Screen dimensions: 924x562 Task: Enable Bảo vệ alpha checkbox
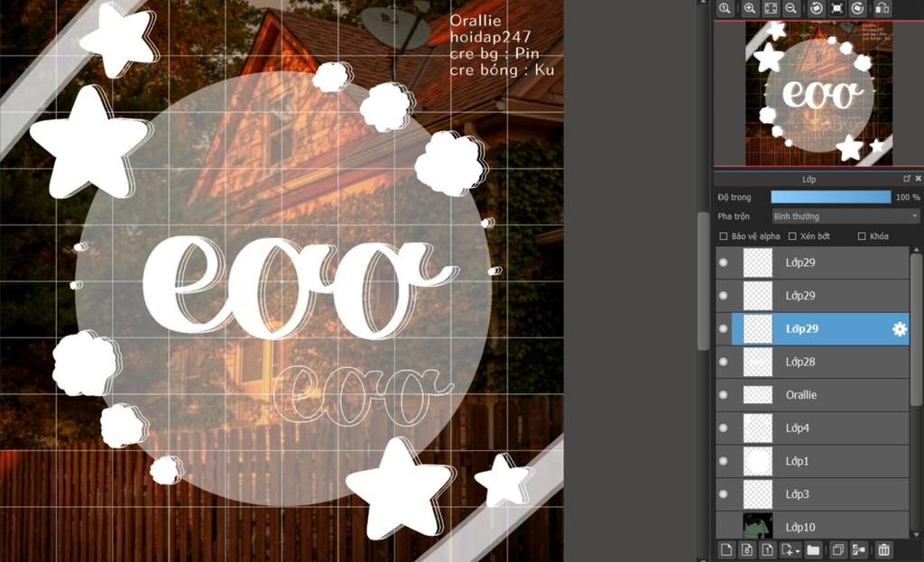point(724,236)
